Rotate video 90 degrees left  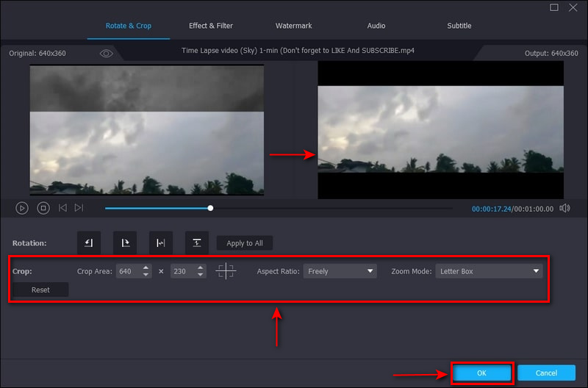89,242
